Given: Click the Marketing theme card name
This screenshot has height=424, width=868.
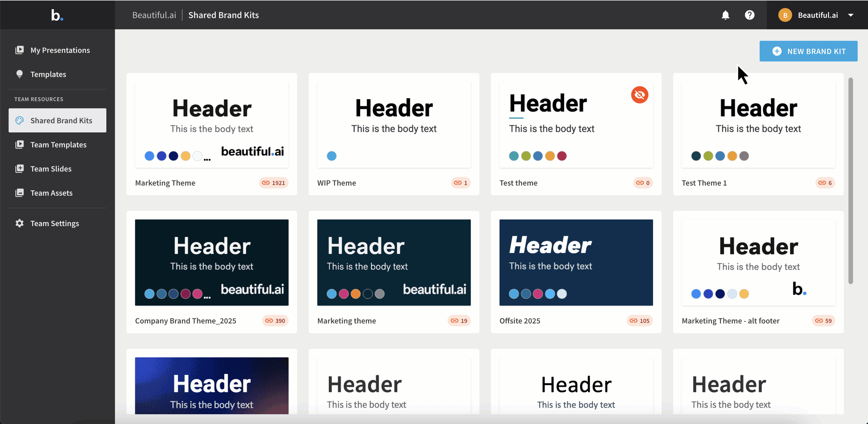Looking at the screenshot, I should (346, 321).
